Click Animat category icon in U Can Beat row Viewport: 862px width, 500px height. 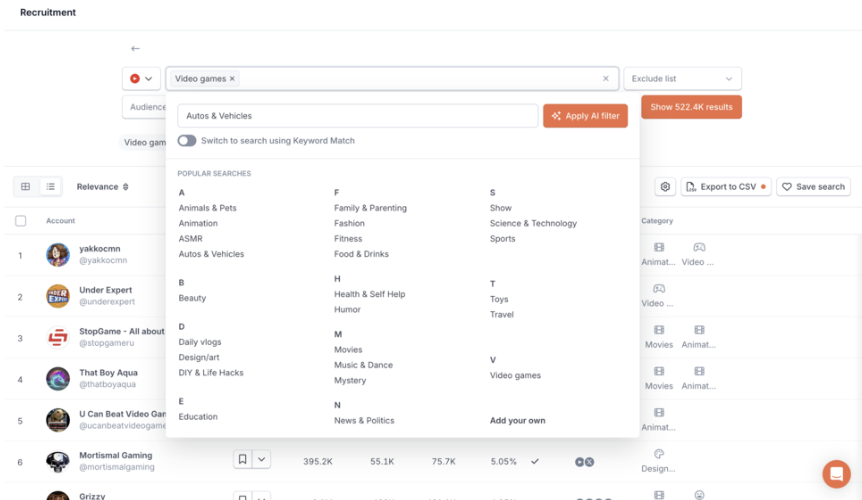tap(659, 413)
